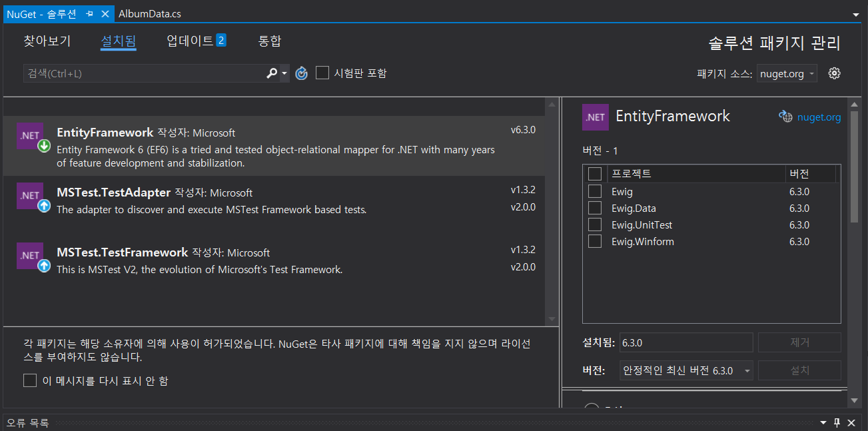This screenshot has width=868, height=431.
Task: Open the 패키지 소스 nuget.org dropdown
Action: pyautogui.click(x=787, y=74)
